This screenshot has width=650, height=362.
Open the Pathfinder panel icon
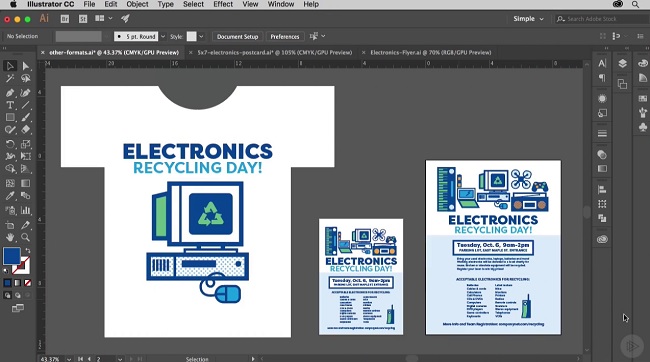(602, 218)
